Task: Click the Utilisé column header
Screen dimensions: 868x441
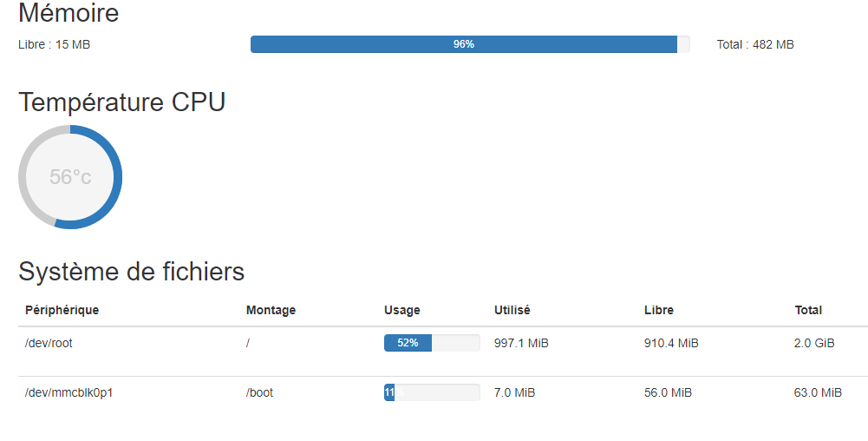Action: [x=512, y=310]
